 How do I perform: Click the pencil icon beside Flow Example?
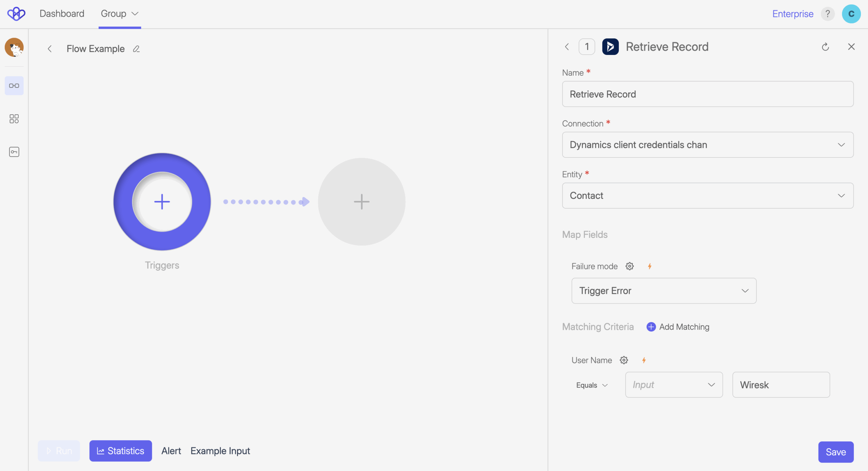[x=136, y=49]
